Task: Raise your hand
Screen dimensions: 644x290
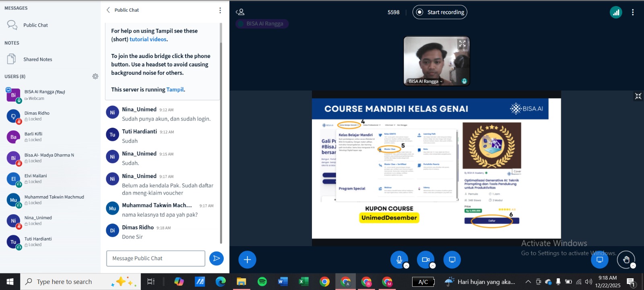Action: pyautogui.click(x=626, y=259)
